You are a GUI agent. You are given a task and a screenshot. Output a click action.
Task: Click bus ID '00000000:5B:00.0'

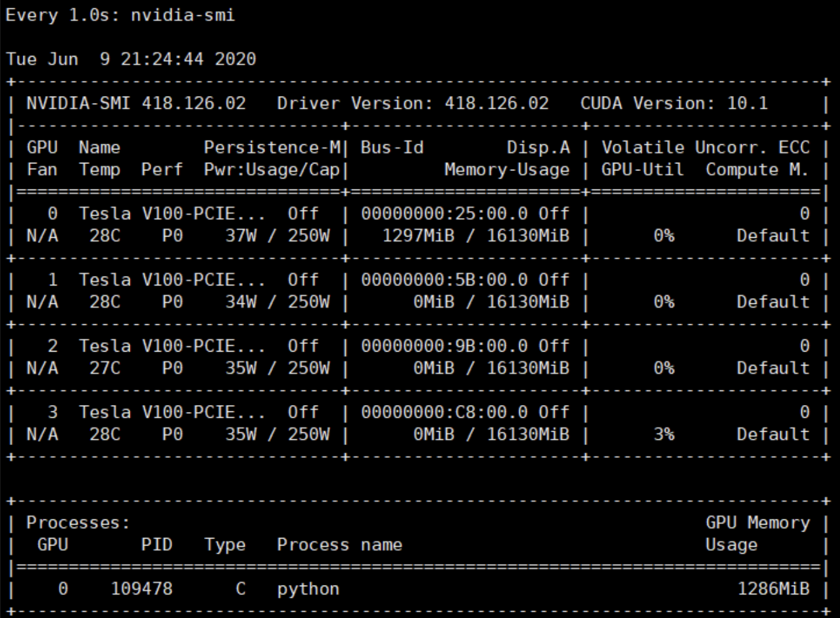(444, 280)
